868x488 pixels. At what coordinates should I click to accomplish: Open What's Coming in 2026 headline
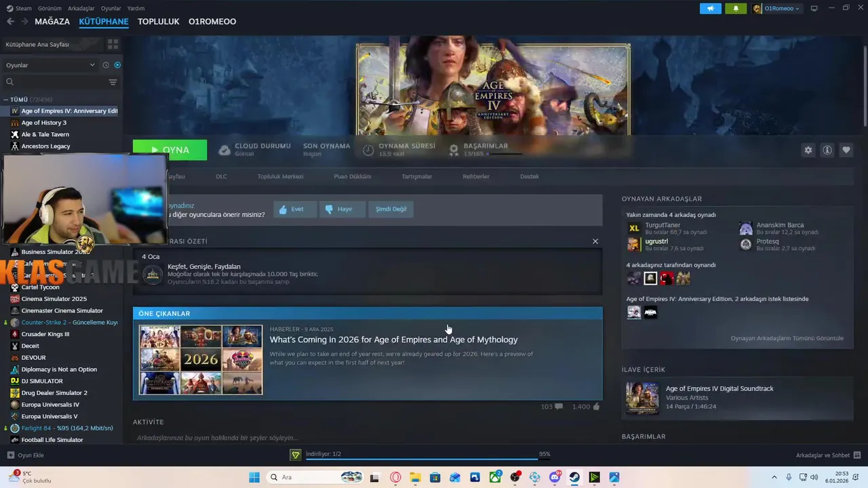pyautogui.click(x=393, y=340)
